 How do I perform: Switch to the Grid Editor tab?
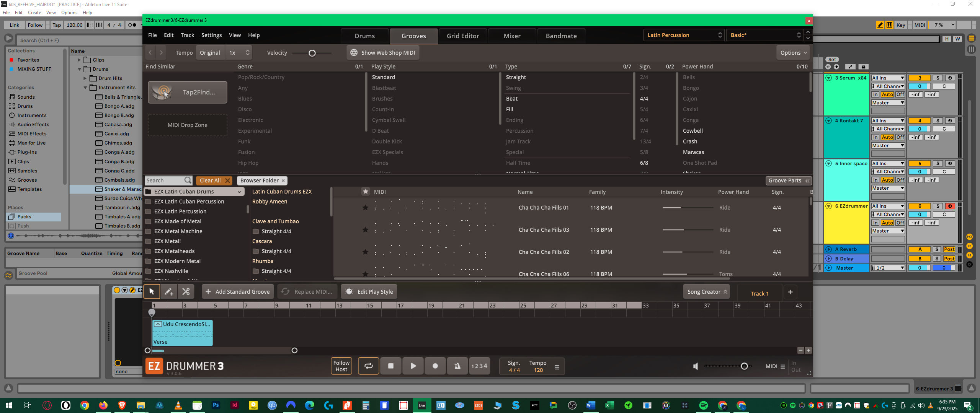click(462, 36)
